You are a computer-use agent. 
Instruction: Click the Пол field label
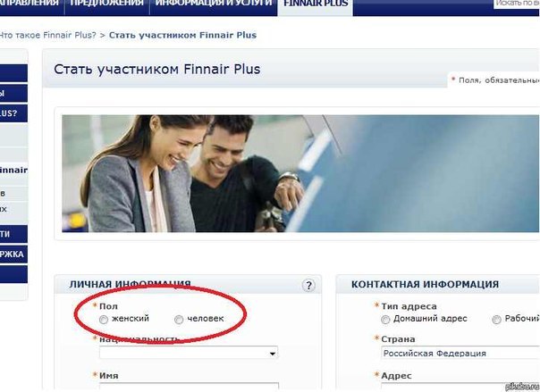click(108, 306)
